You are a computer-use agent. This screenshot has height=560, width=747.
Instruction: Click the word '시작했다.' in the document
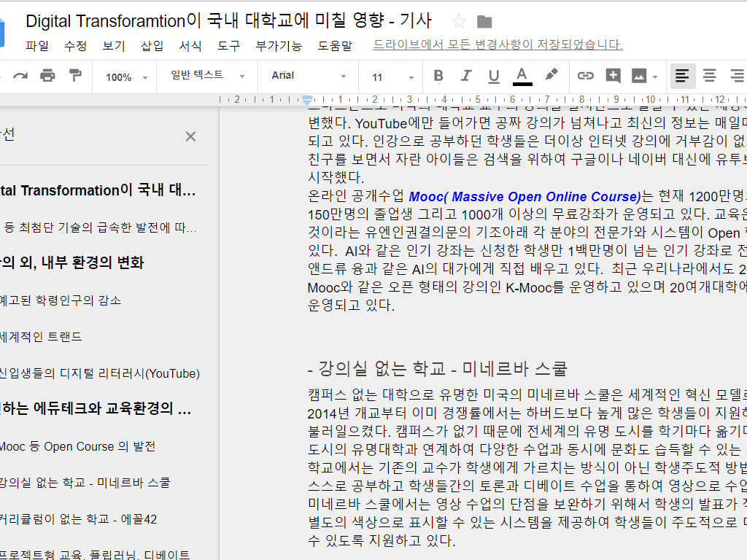coord(336,178)
